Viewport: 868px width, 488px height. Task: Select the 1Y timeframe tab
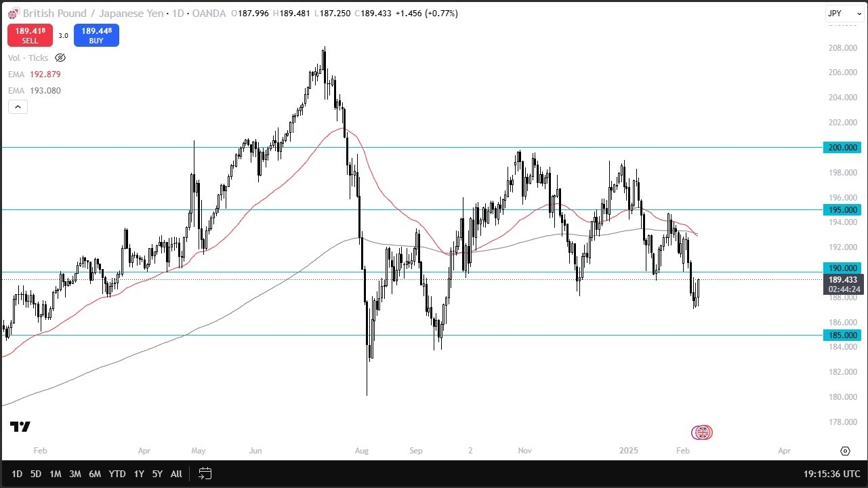coord(138,474)
